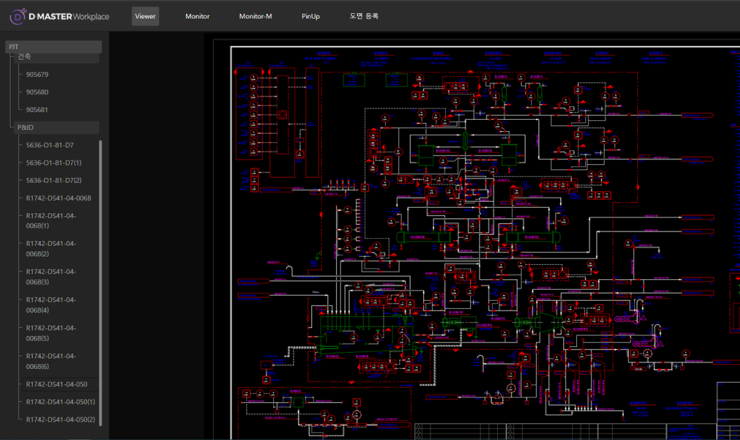
Task: Open the PinUp tab
Action: coord(310,17)
